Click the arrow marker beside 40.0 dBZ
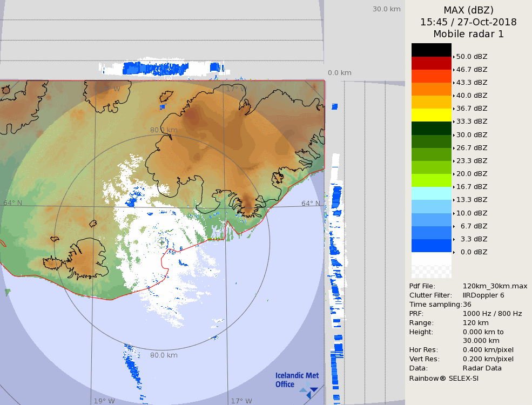This screenshot has height=405, width=532. tap(454, 96)
